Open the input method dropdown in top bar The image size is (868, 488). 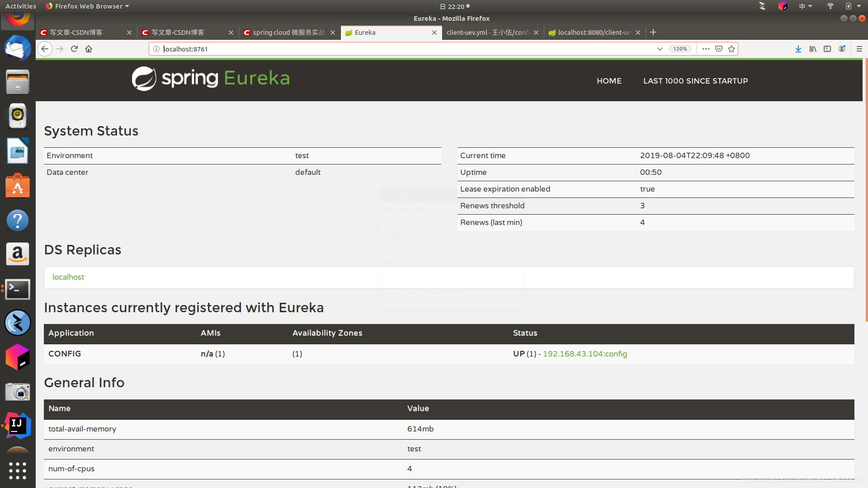805,6
